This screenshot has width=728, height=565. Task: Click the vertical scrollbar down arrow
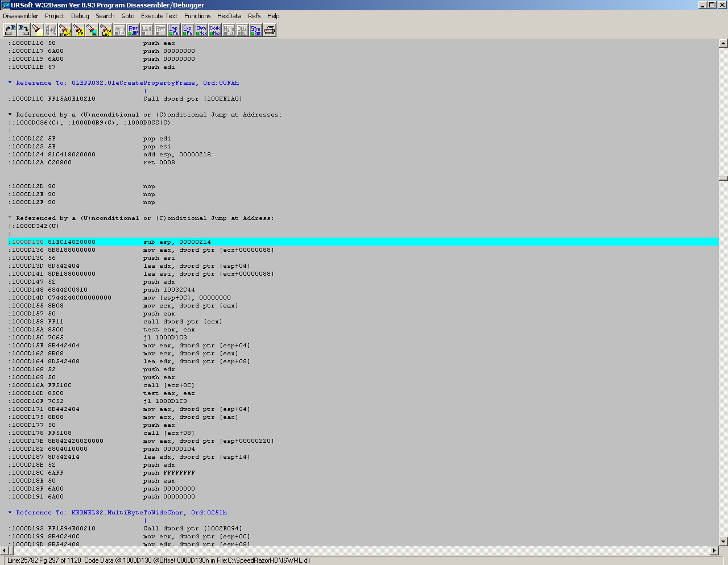pyautogui.click(x=723, y=542)
